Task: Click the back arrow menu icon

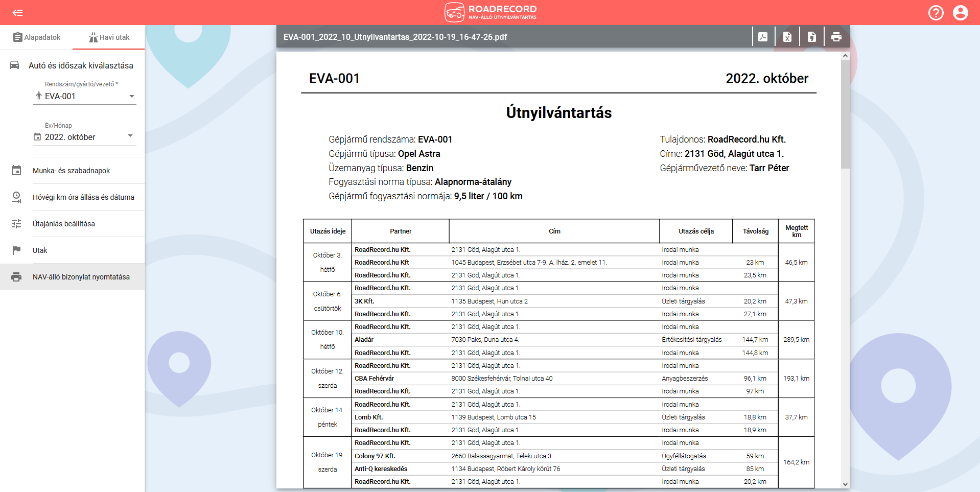Action: (x=18, y=13)
